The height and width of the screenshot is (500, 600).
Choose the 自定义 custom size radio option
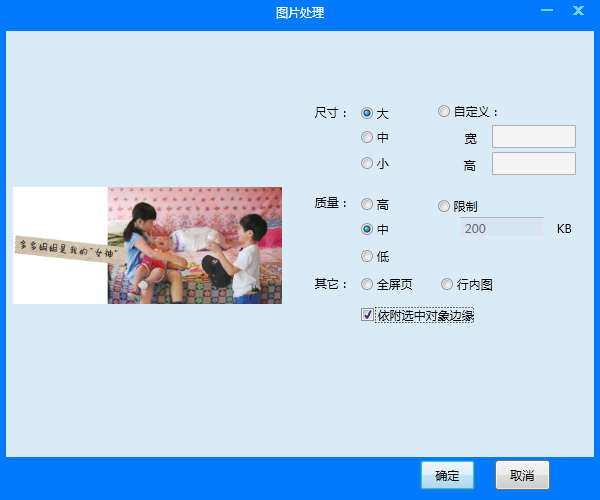coord(444,112)
